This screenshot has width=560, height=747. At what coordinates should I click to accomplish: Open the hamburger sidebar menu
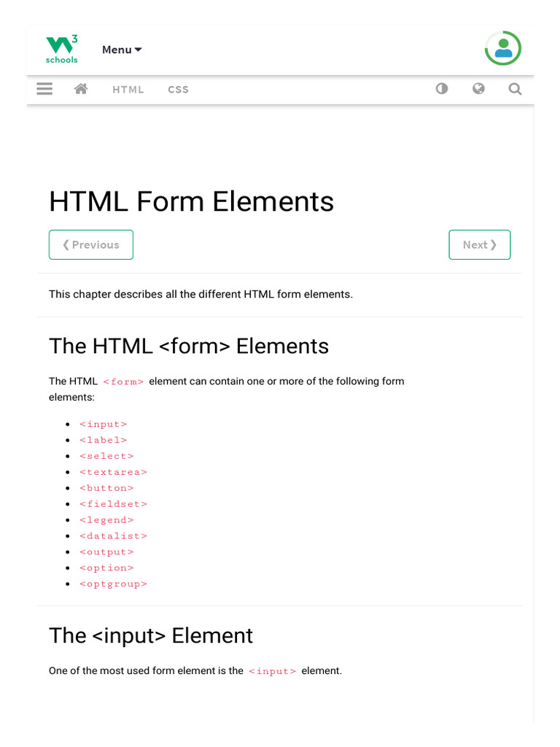44,89
